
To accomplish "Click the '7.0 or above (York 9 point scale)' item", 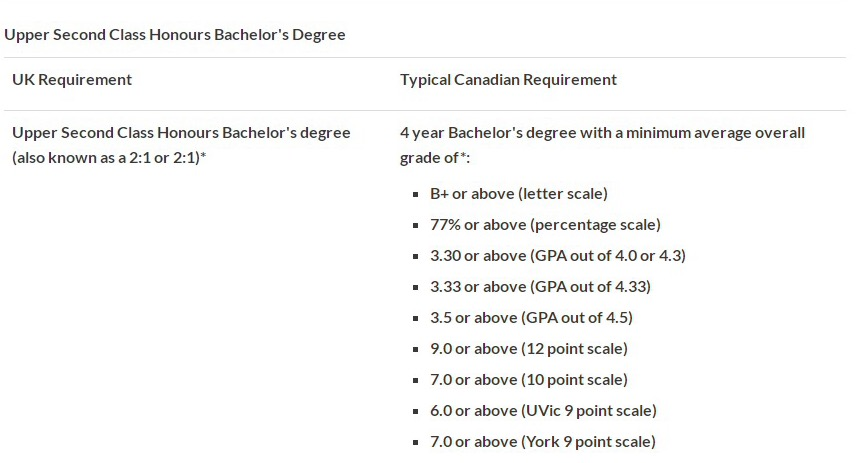I will pos(543,442).
